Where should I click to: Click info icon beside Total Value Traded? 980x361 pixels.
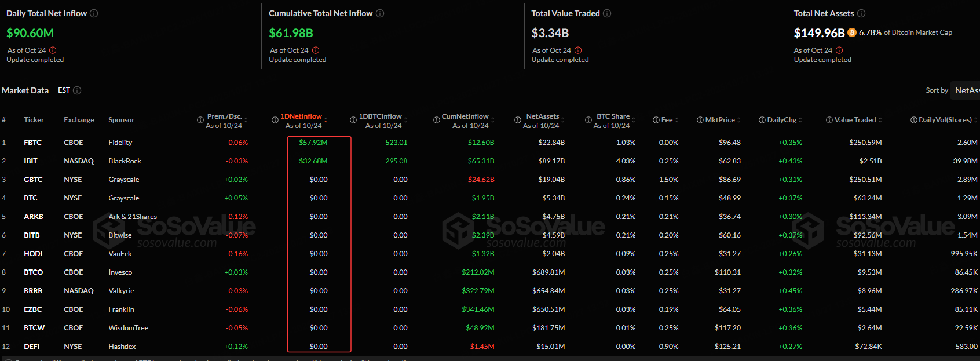click(x=607, y=13)
